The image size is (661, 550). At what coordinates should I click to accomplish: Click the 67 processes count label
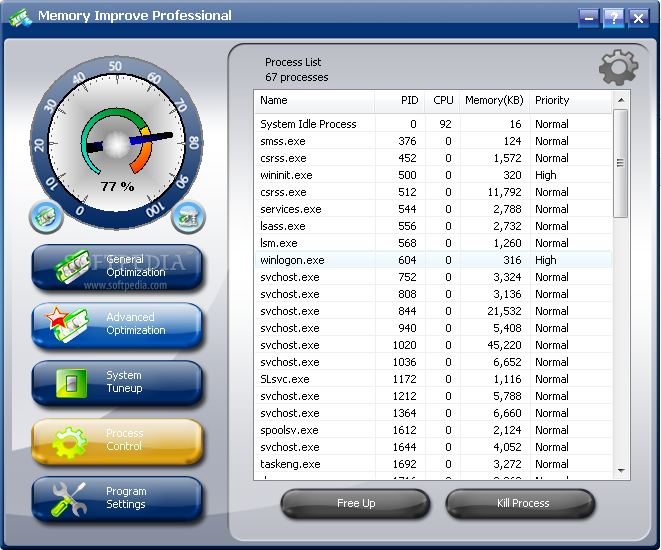[296, 77]
